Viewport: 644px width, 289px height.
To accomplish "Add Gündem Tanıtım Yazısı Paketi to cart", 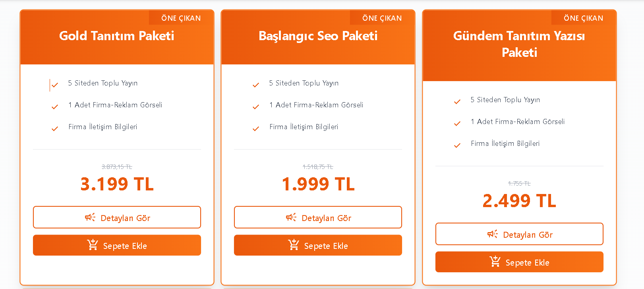I will click(x=519, y=262).
